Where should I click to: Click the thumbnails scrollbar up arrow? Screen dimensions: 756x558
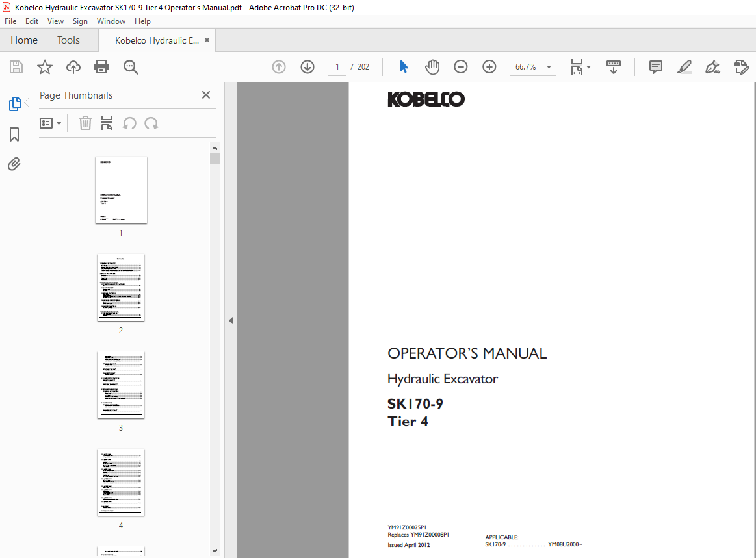click(215, 148)
